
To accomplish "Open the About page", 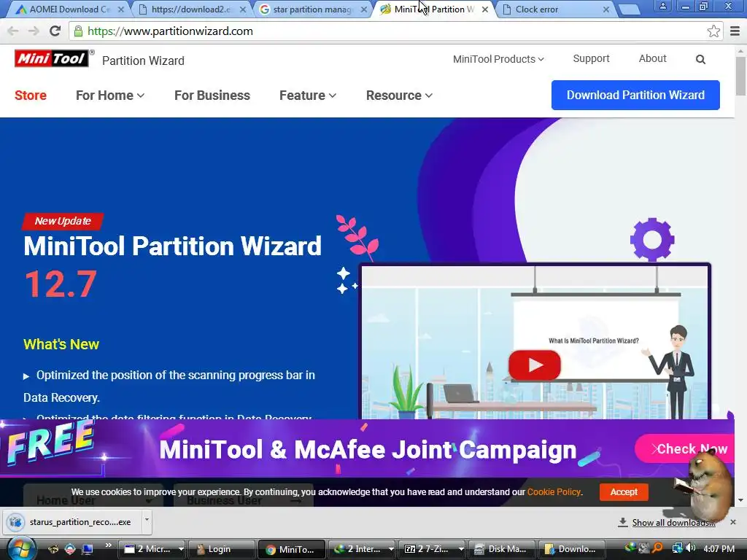I will (x=653, y=58).
